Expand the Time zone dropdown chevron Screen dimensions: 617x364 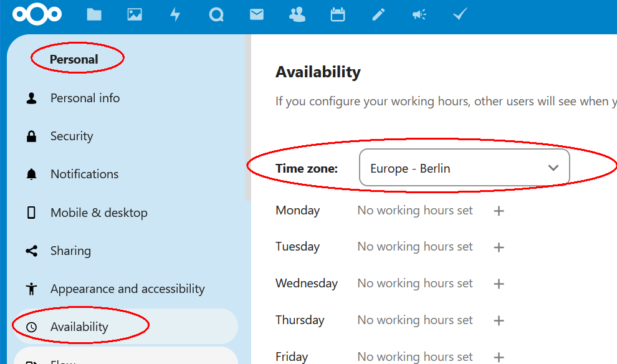pos(553,168)
